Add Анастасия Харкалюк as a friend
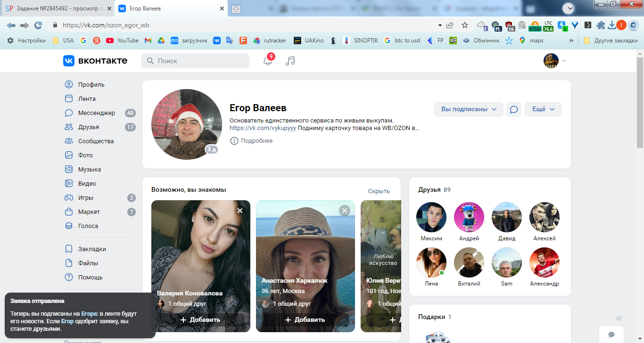Image resolution: width=644 pixels, height=343 pixels. pyautogui.click(x=305, y=319)
